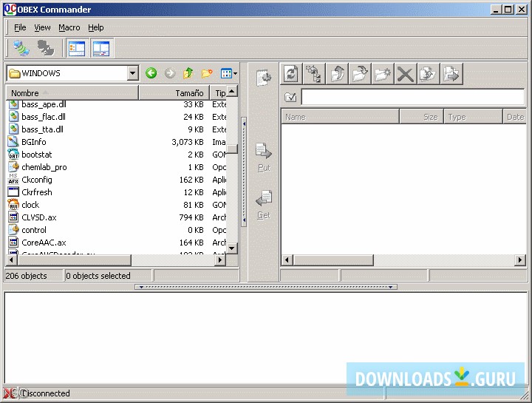Go back with the green arrow icon
This screenshot has width=532, height=403.
point(151,73)
